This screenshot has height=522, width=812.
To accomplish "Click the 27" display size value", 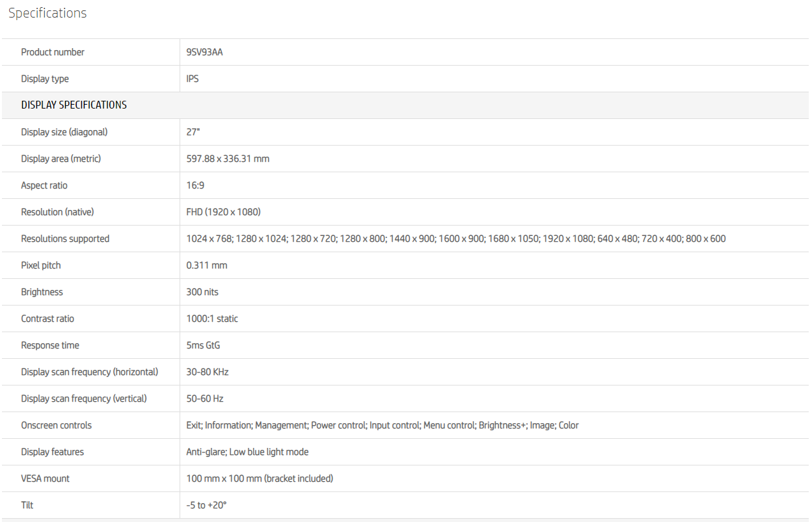I will [x=193, y=132].
